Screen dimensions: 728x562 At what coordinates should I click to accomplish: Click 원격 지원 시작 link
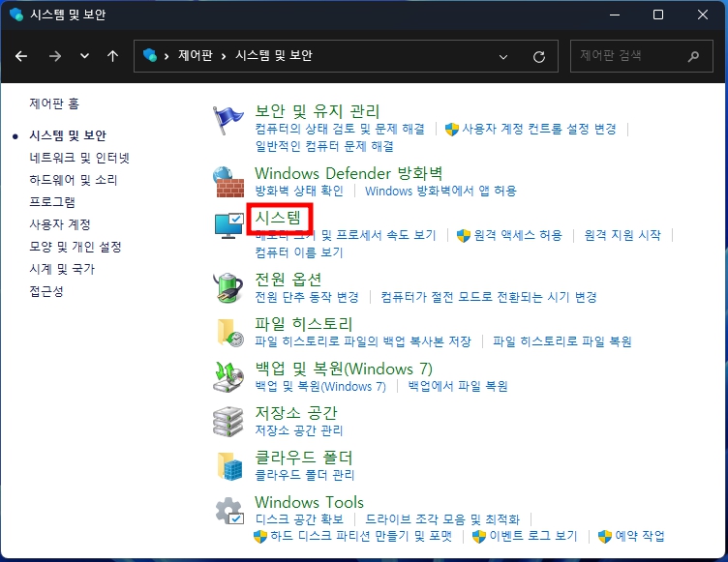(x=622, y=235)
